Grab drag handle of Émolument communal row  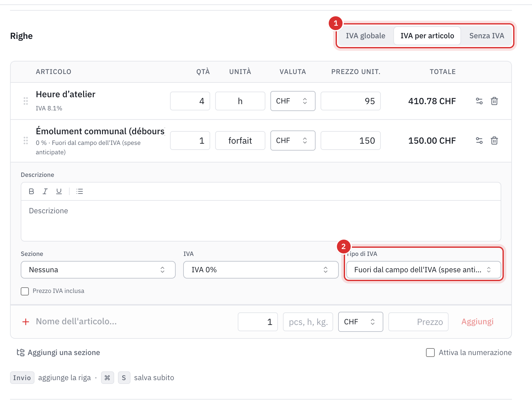(x=26, y=141)
